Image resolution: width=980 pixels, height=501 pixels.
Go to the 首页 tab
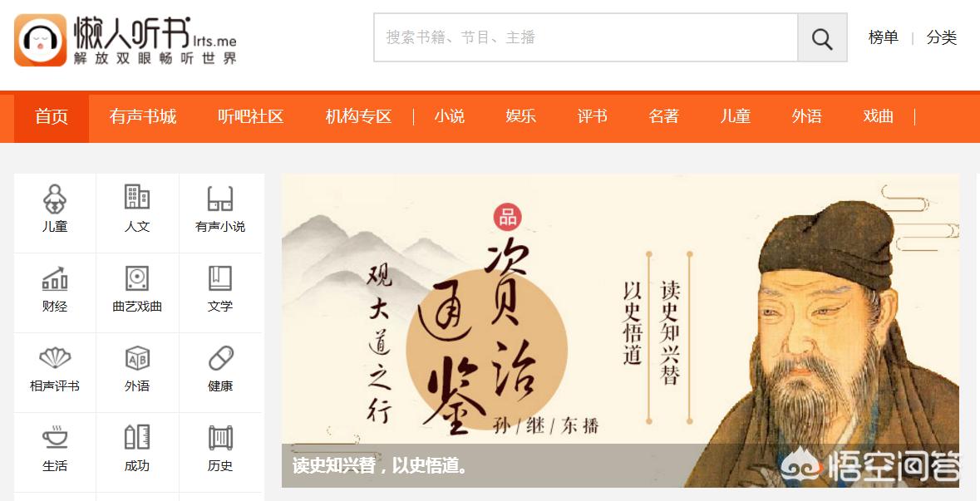pos(52,117)
